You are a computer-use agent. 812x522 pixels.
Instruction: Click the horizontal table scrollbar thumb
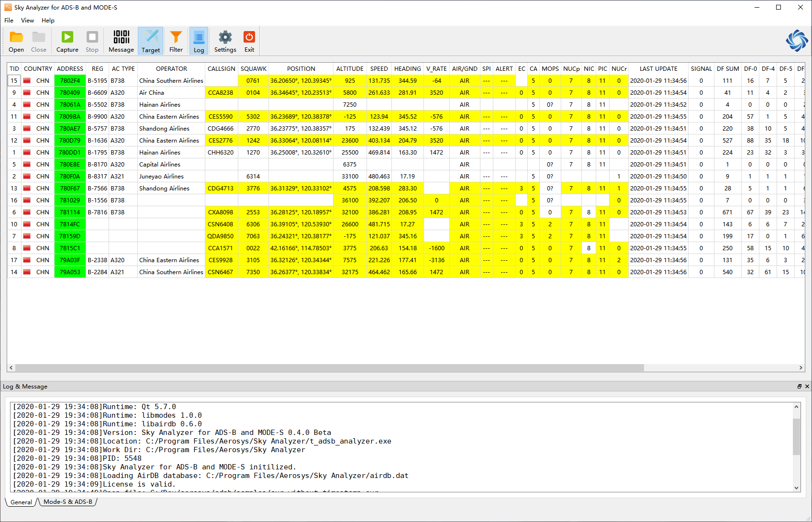(329, 367)
